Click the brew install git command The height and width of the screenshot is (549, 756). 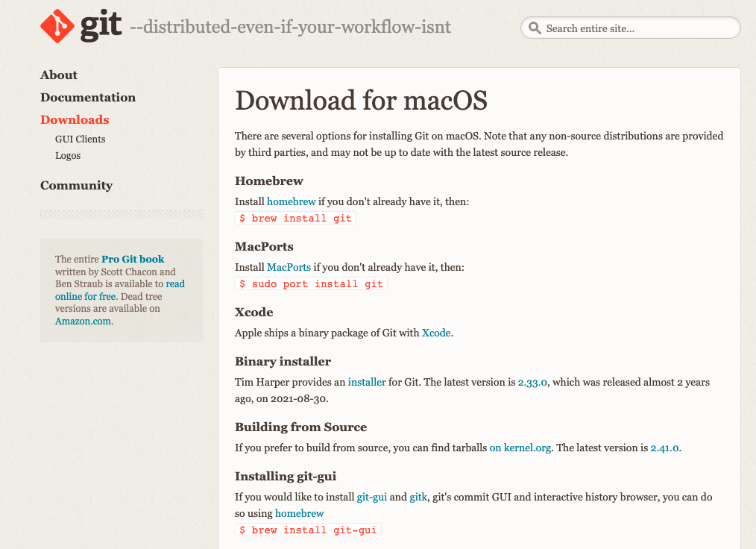click(x=295, y=218)
